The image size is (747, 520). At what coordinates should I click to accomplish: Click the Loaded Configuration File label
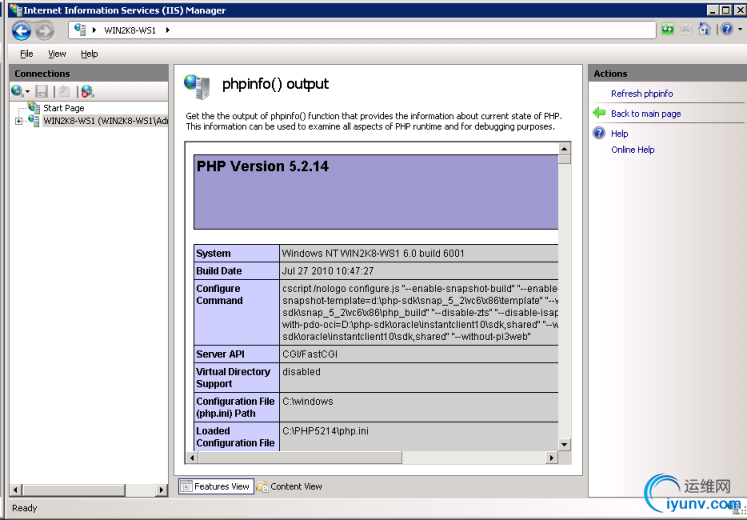click(235, 437)
